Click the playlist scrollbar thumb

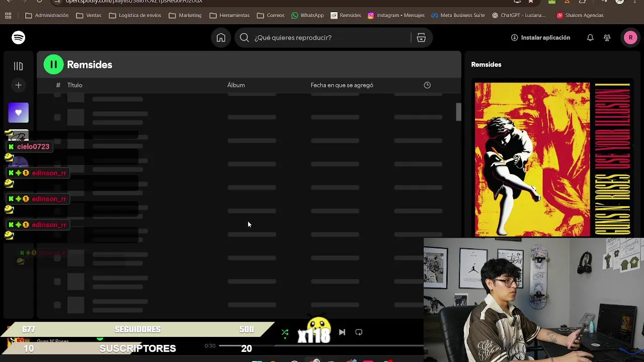coord(458,112)
